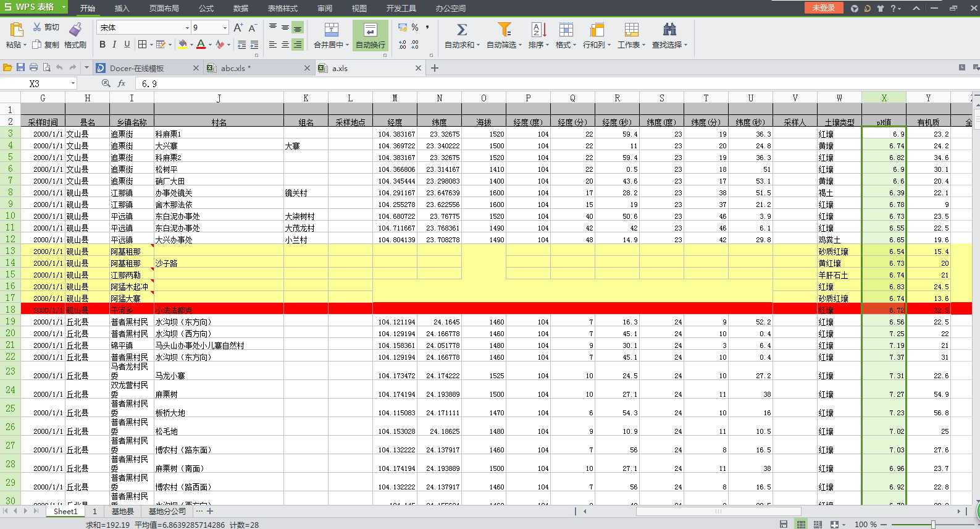Add a new document tab with plus
The width and height of the screenshot is (980, 529).
(435, 68)
